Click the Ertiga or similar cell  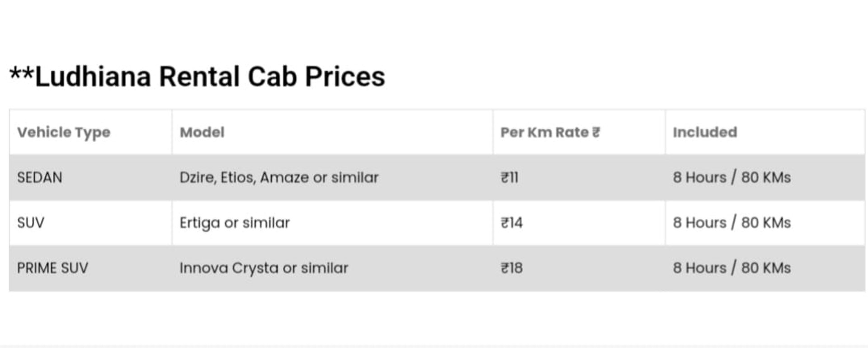(235, 223)
